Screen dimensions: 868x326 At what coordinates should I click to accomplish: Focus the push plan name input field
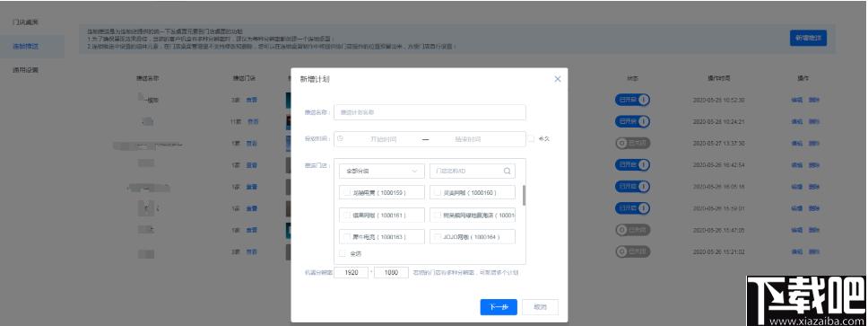430,112
